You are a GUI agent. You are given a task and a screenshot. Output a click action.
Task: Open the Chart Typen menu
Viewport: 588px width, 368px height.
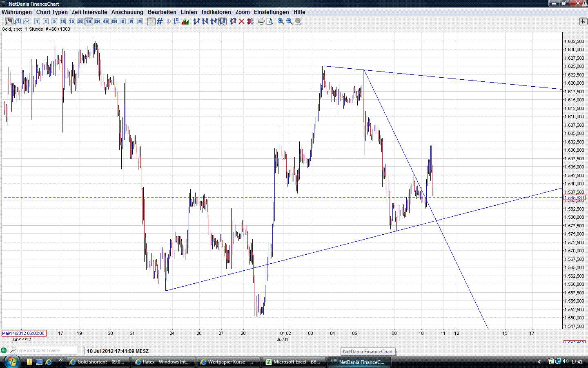51,12
